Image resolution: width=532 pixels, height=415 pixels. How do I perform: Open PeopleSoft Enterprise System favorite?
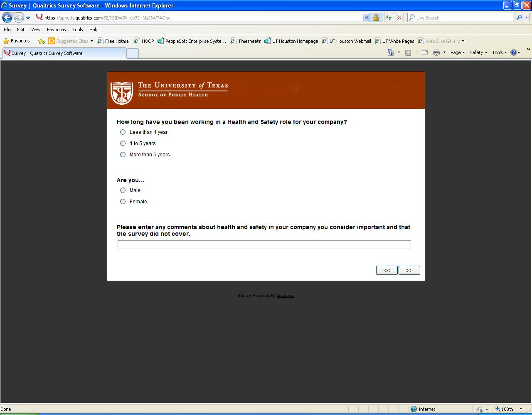click(x=192, y=41)
